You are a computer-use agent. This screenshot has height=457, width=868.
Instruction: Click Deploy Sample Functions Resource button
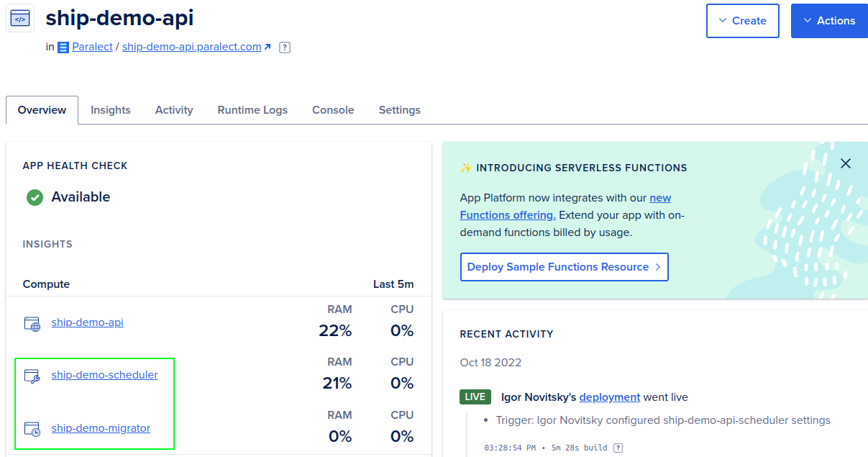coord(564,267)
